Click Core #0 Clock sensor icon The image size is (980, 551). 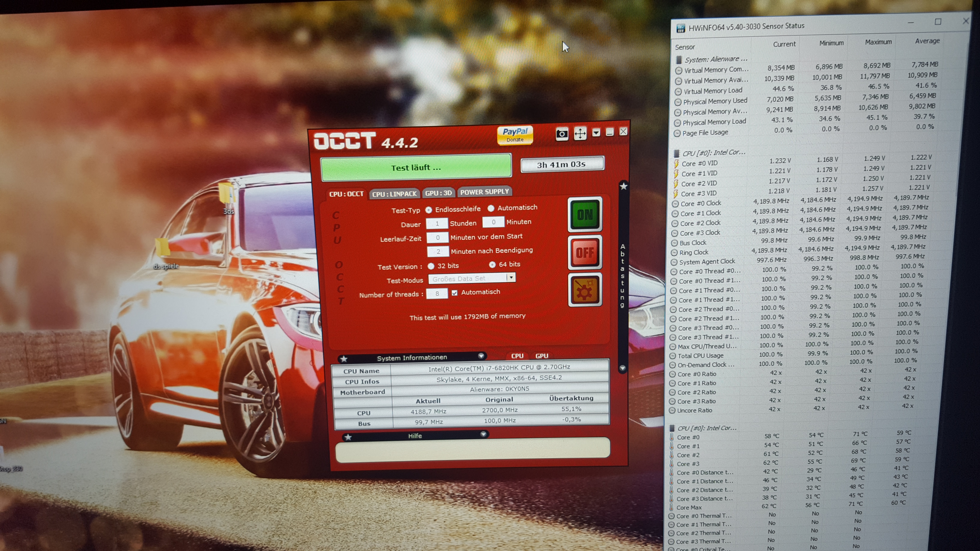pos(675,204)
